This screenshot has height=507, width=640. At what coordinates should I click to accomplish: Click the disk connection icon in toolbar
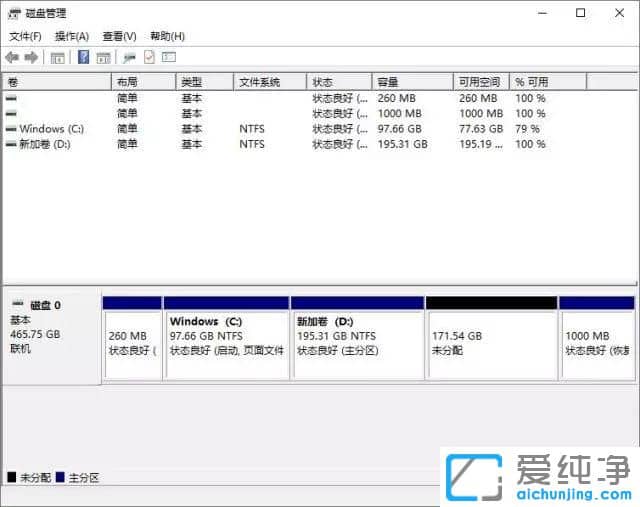tap(129, 58)
